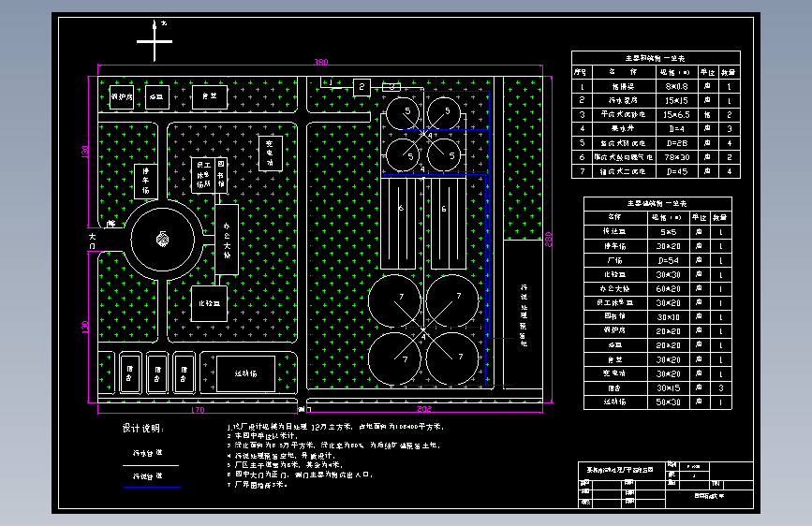This screenshot has height=526, width=812.
Task: Click the hatched center of the circular plaza
Action: (163, 240)
